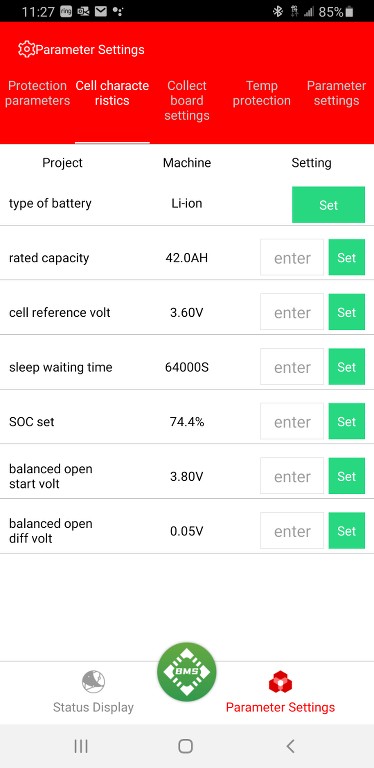Tap Android back navigation arrow
374x768 pixels.
click(x=290, y=746)
